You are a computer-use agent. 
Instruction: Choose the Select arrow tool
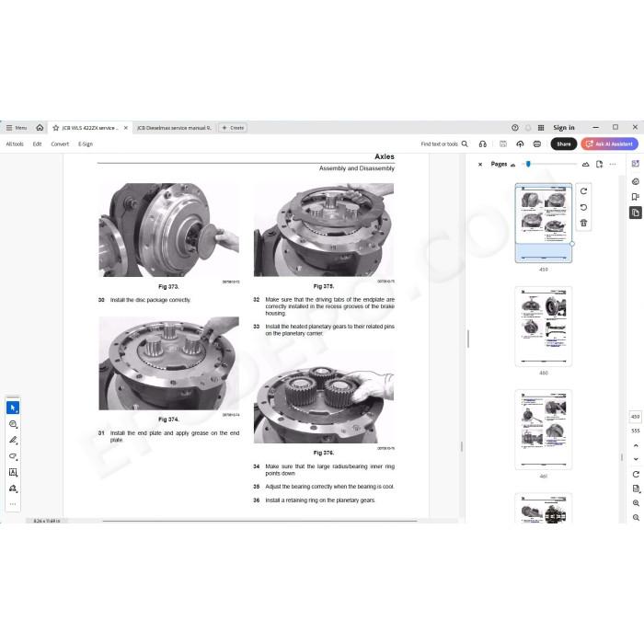coord(13,408)
